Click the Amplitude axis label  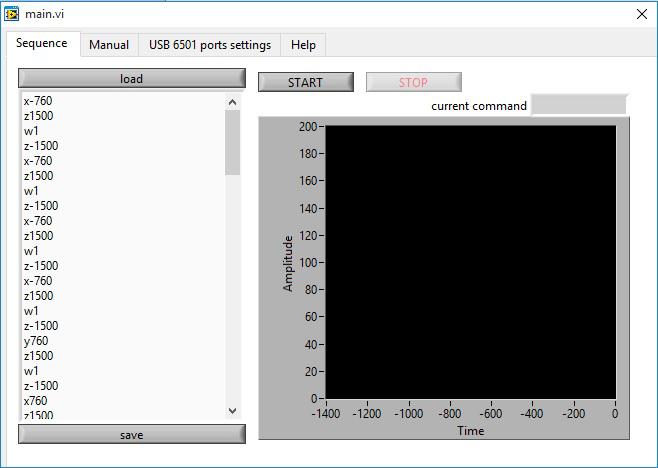288,263
